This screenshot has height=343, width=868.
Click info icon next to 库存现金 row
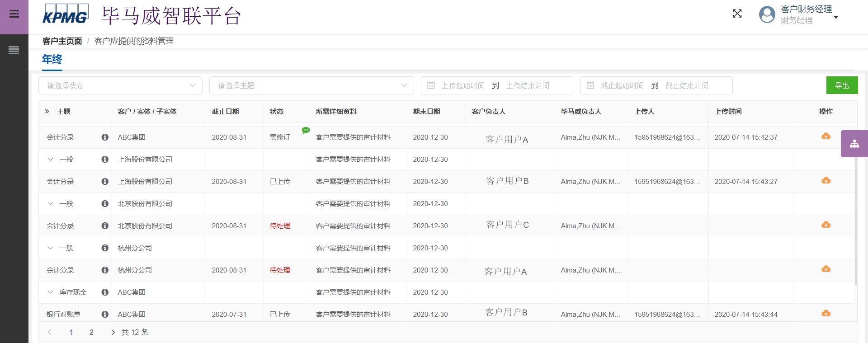105,292
